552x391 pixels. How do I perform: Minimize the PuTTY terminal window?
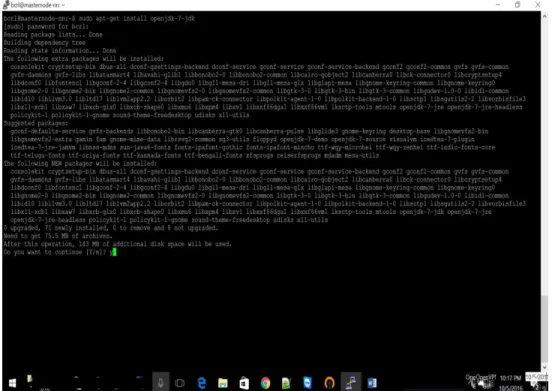pyautogui.click(x=498, y=5)
